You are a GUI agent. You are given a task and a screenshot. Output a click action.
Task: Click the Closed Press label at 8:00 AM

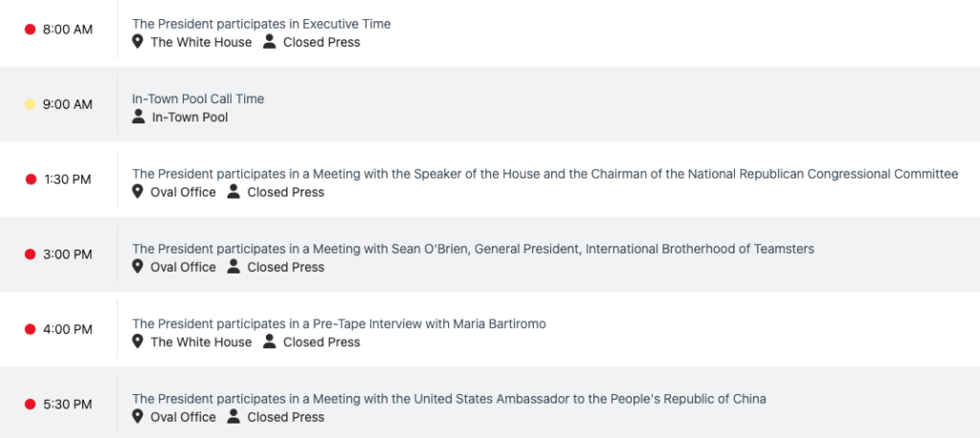coord(322,42)
